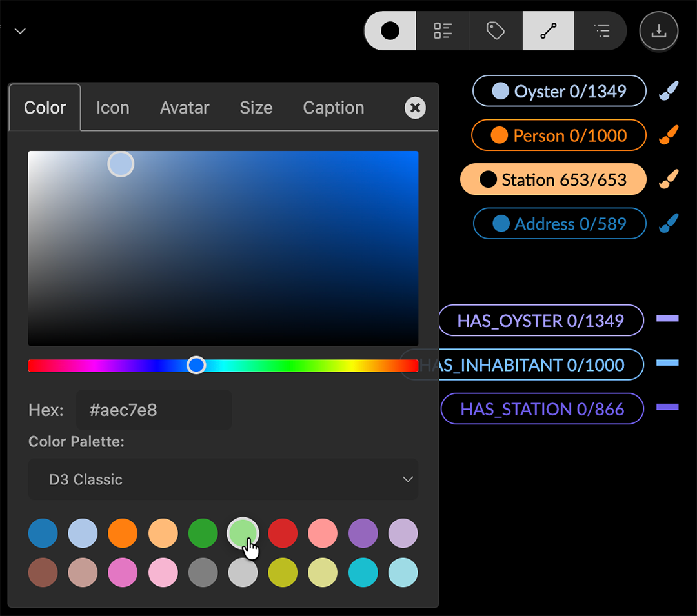The width and height of the screenshot is (697, 616).
Task: Select the relationship line toolbar icon
Action: (x=548, y=31)
